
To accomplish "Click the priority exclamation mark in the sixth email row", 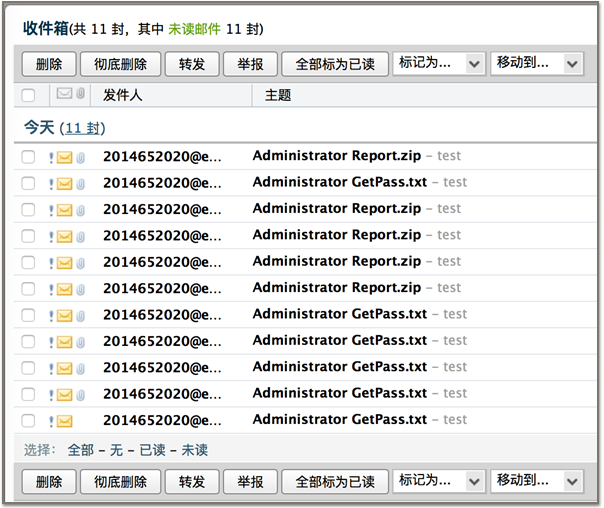I will pos(51,290).
